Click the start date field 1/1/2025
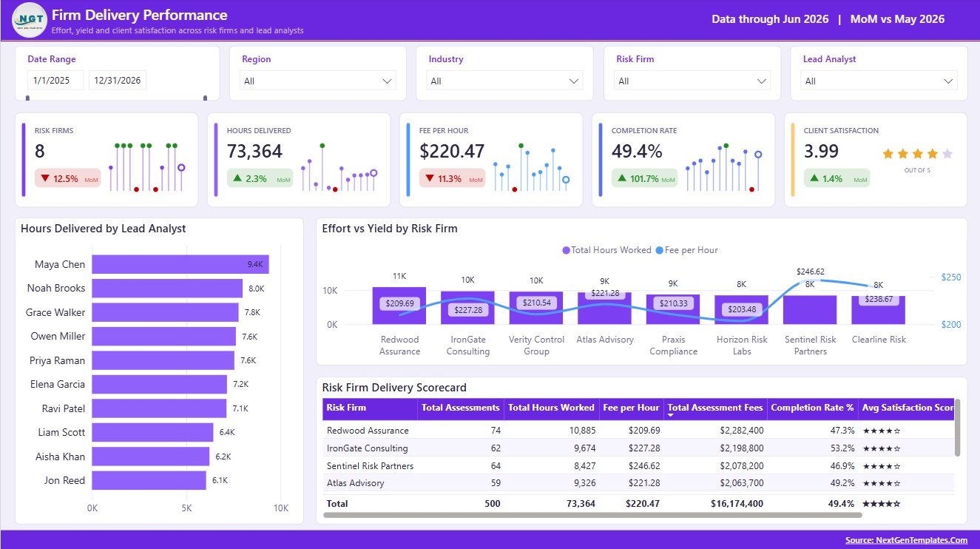The image size is (980, 549). [56, 81]
